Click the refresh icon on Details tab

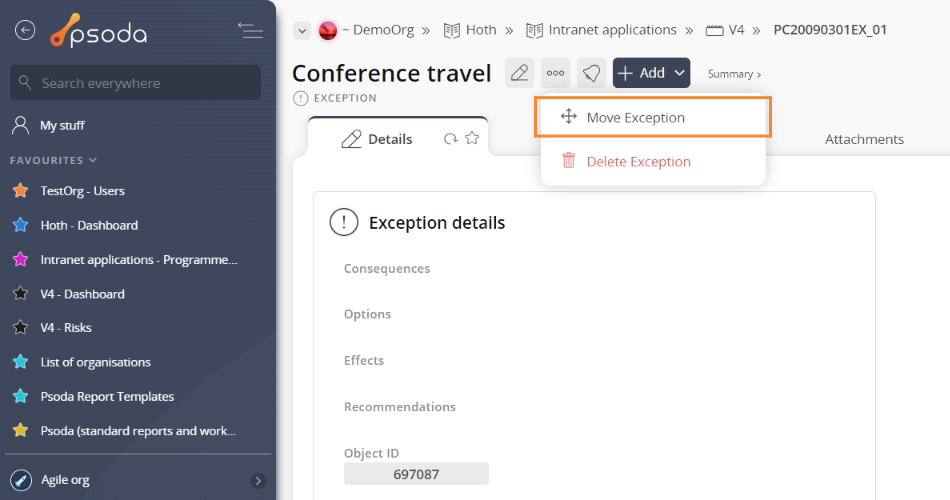(451, 139)
